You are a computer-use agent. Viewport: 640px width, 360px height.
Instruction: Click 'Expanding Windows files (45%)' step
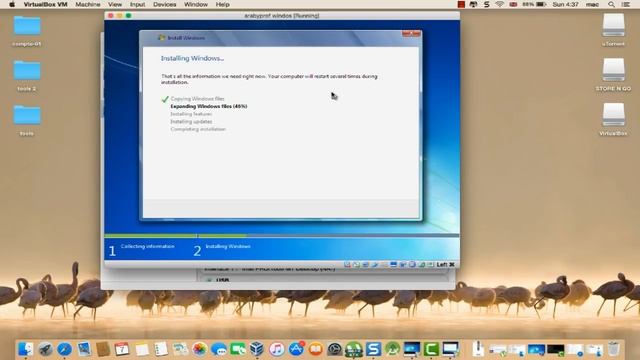[209, 106]
